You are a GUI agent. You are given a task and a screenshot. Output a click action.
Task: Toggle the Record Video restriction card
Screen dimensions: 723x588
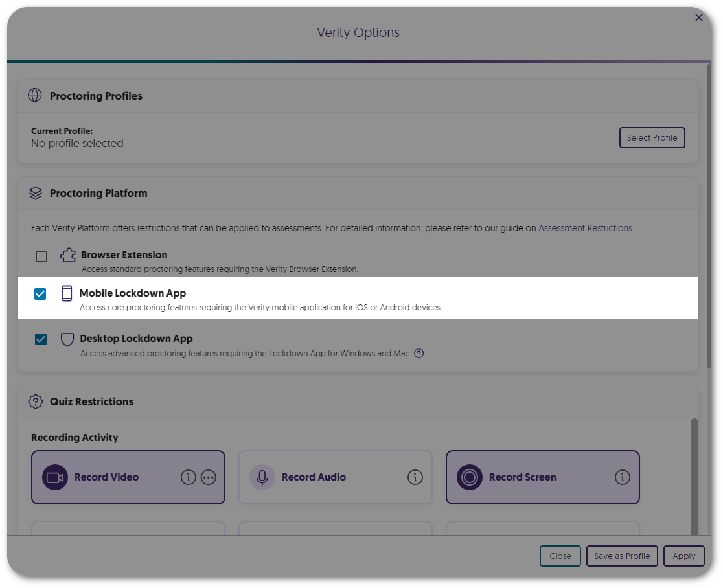[x=107, y=477]
